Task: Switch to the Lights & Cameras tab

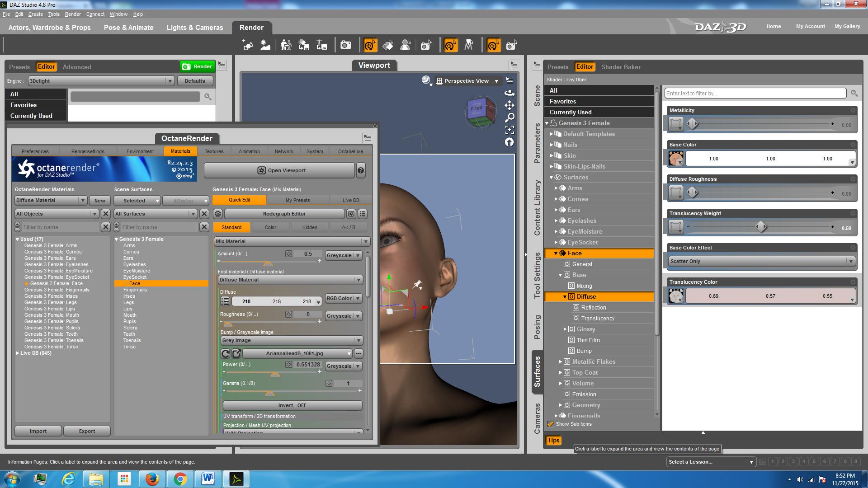Action: tap(194, 28)
